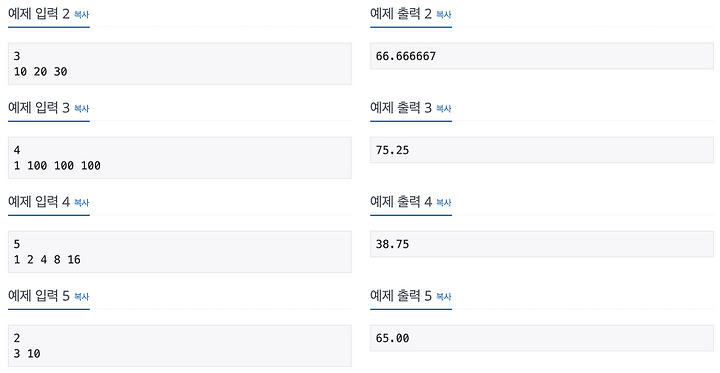Click the input box containing 1 2 4 8 16

click(180, 252)
